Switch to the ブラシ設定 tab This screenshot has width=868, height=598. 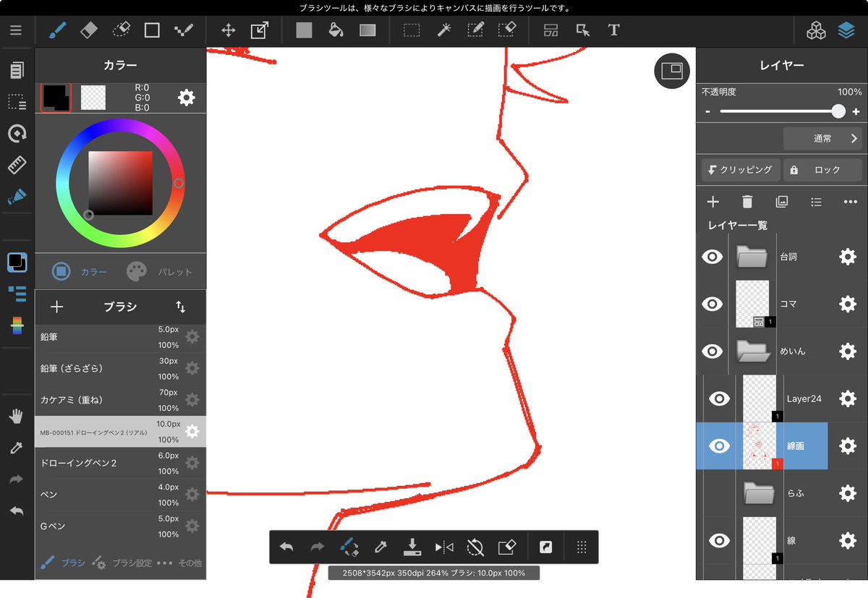(122, 563)
